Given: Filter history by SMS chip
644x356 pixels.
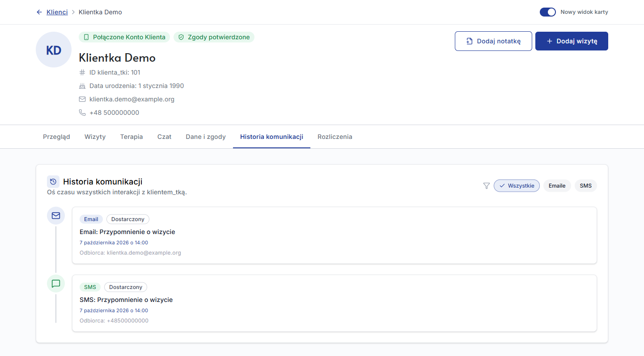Looking at the screenshot, I should (586, 186).
